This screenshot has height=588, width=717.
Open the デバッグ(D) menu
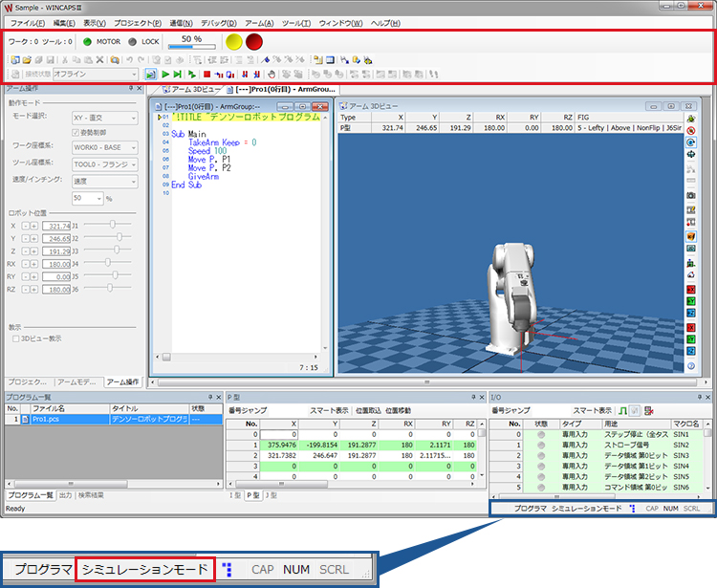[x=219, y=22]
